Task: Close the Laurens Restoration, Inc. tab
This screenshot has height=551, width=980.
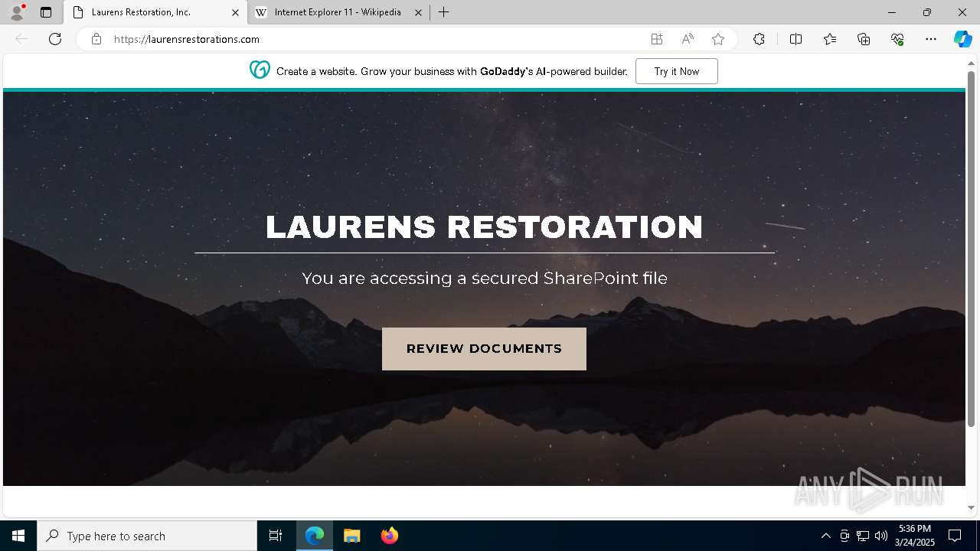Action: tap(235, 12)
